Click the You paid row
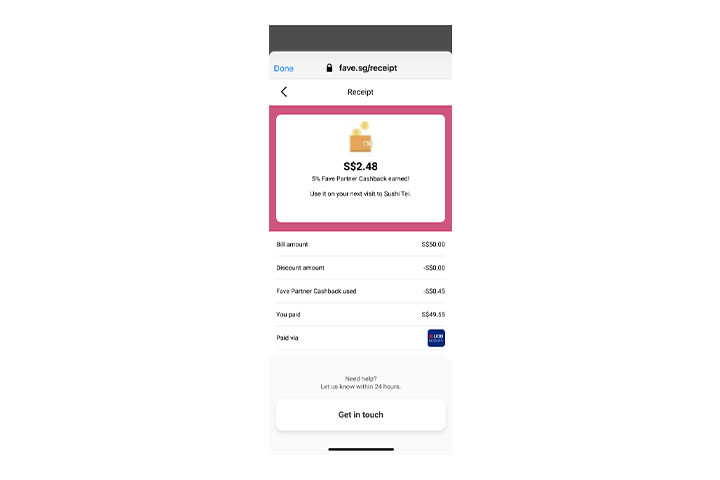This screenshot has height=480, width=720. tap(360, 315)
